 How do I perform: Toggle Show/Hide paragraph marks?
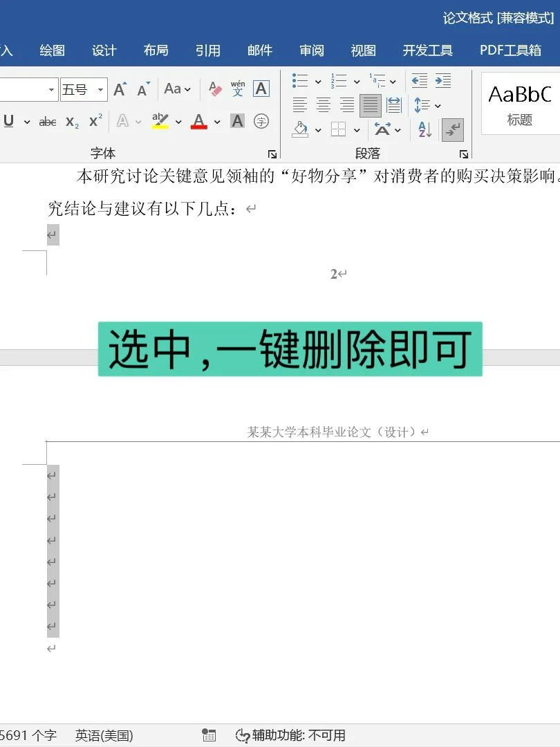coord(453,129)
